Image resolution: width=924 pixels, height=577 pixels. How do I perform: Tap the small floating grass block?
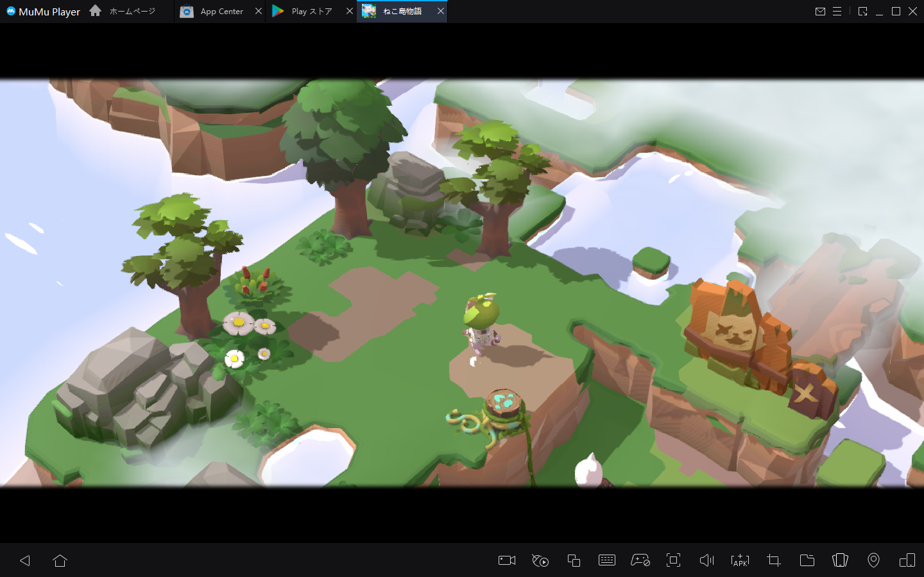pyautogui.click(x=651, y=263)
